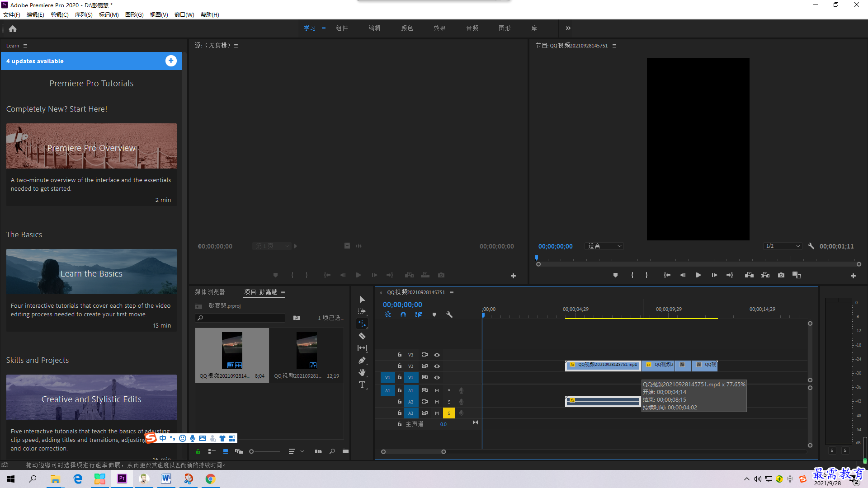Open Learn panel menu
This screenshot has width=868, height=488.
[x=25, y=46]
